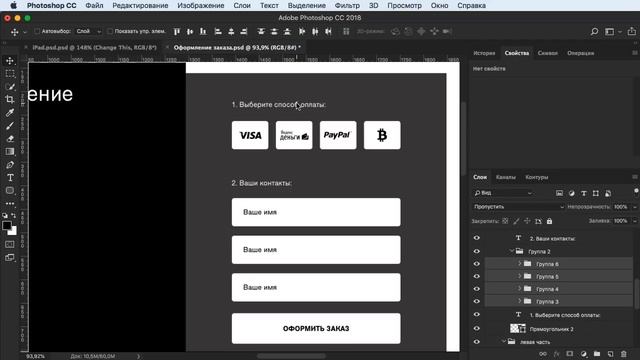
Task: Filter layers by shape layers icon
Action: pos(596,193)
